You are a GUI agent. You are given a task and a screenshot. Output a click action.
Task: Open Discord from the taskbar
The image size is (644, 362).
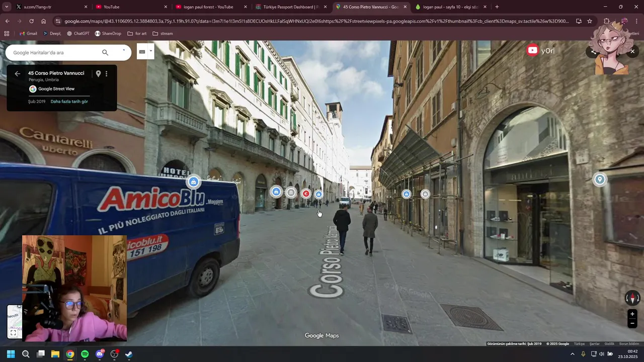100,354
